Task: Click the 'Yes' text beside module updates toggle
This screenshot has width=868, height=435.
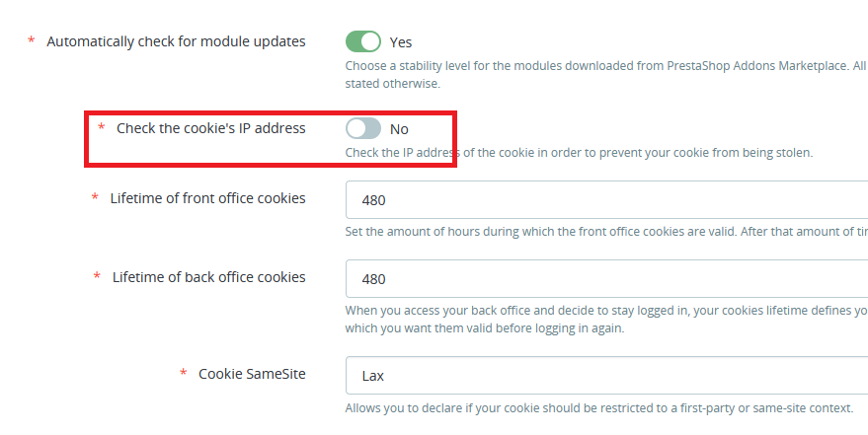Action: (401, 42)
